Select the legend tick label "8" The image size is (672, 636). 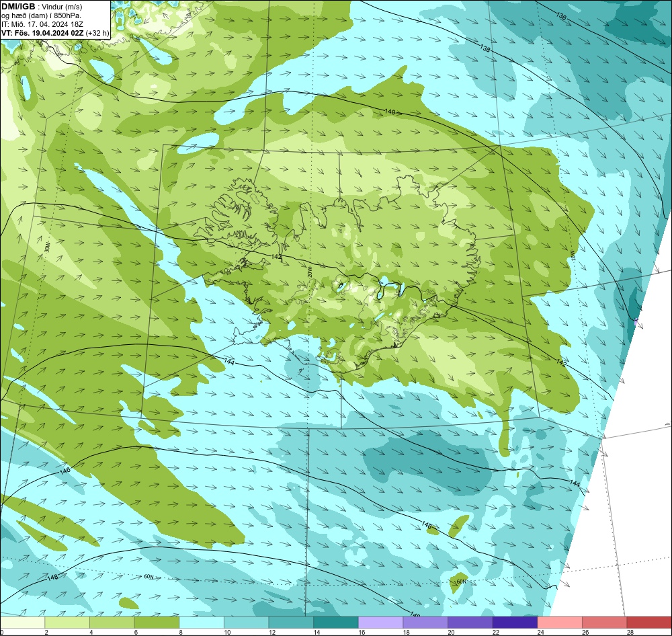181,632
